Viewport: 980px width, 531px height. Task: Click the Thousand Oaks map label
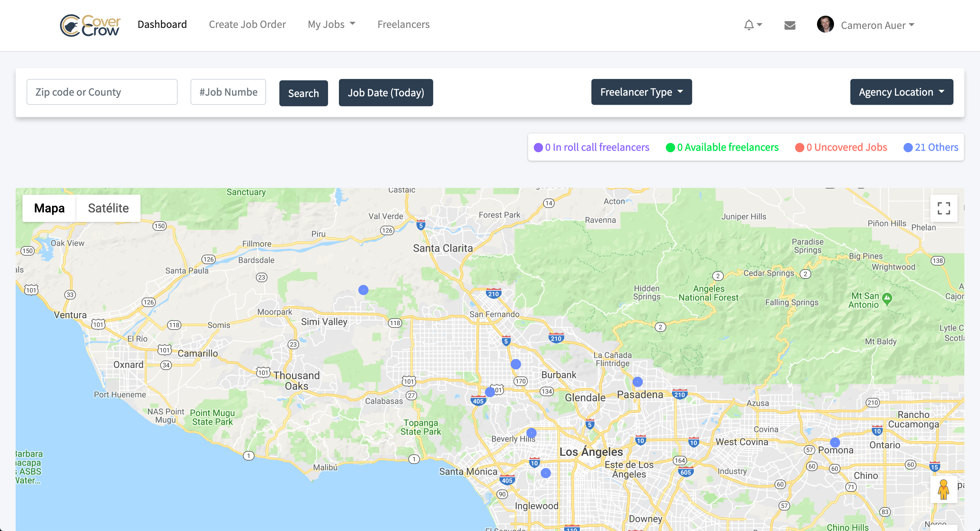point(297,381)
